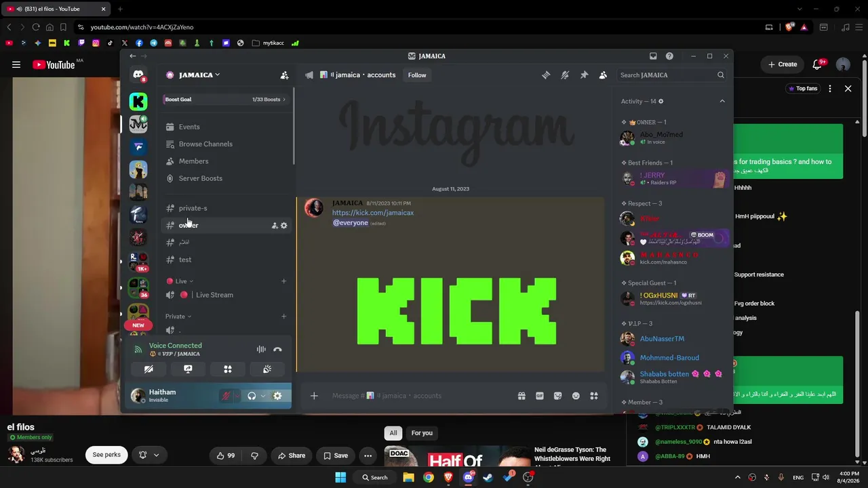
Task: Open the YouTube Create button
Action: [x=782, y=64]
